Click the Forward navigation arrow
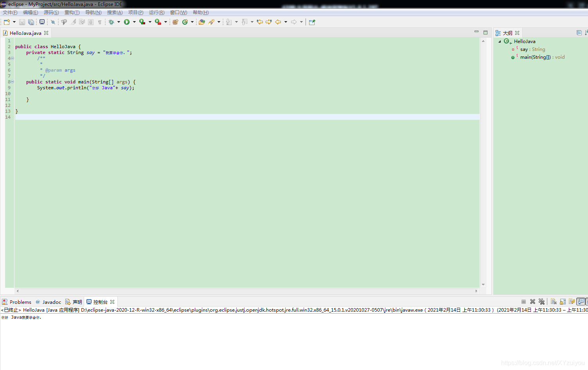Screen dimensions: 588x370 294,22
